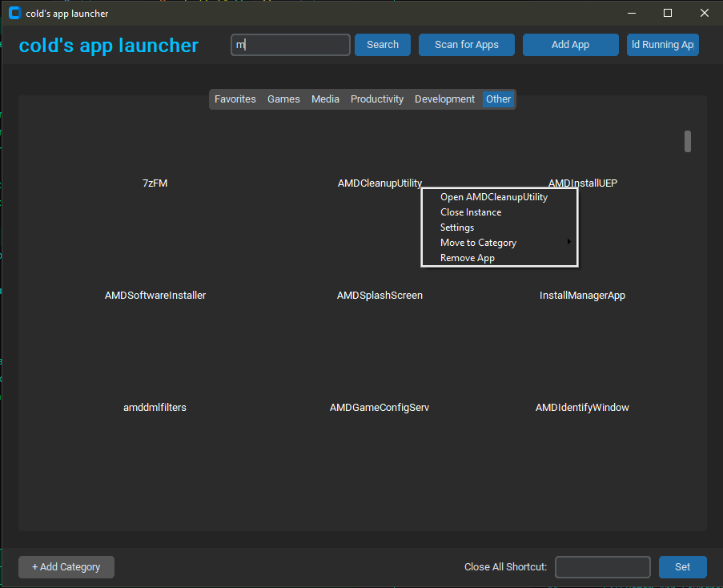Choose Close Instance in context menu
The height and width of the screenshot is (588, 723).
(500, 212)
